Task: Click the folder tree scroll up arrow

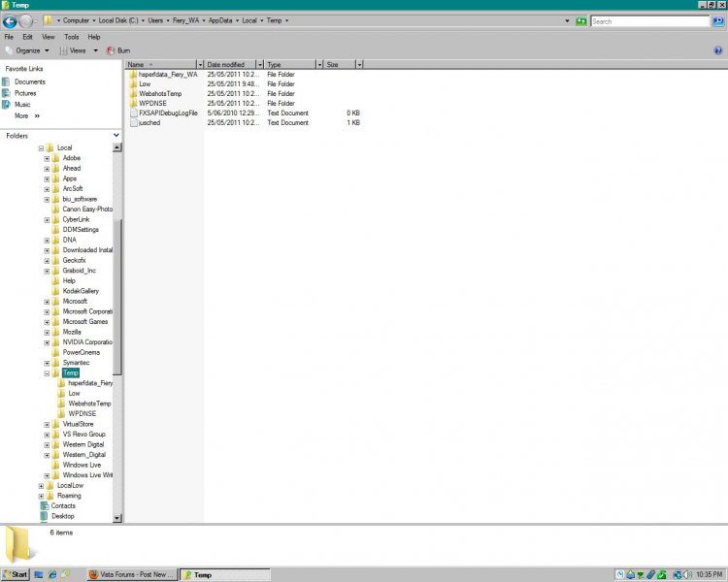Action: pyautogui.click(x=117, y=147)
